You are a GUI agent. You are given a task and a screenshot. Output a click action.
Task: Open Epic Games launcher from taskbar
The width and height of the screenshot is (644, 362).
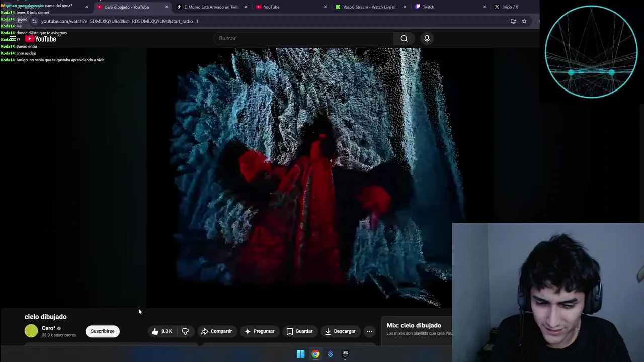(345, 354)
